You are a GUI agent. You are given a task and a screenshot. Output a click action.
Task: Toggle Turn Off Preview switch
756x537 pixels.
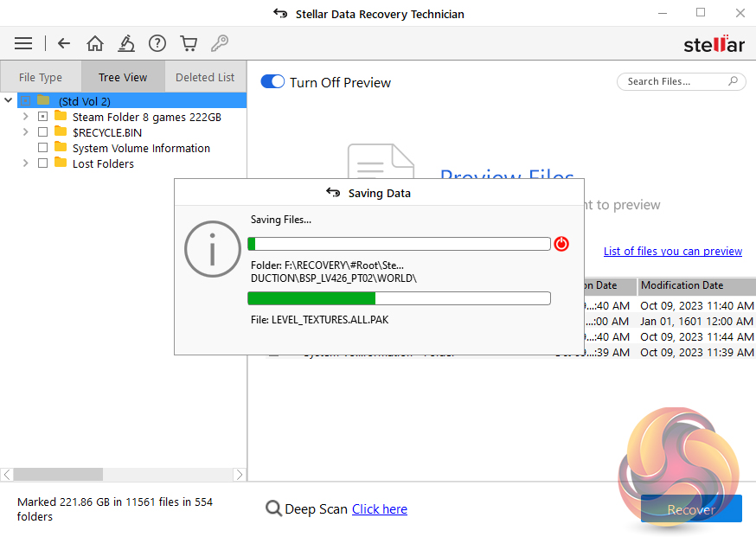point(272,81)
